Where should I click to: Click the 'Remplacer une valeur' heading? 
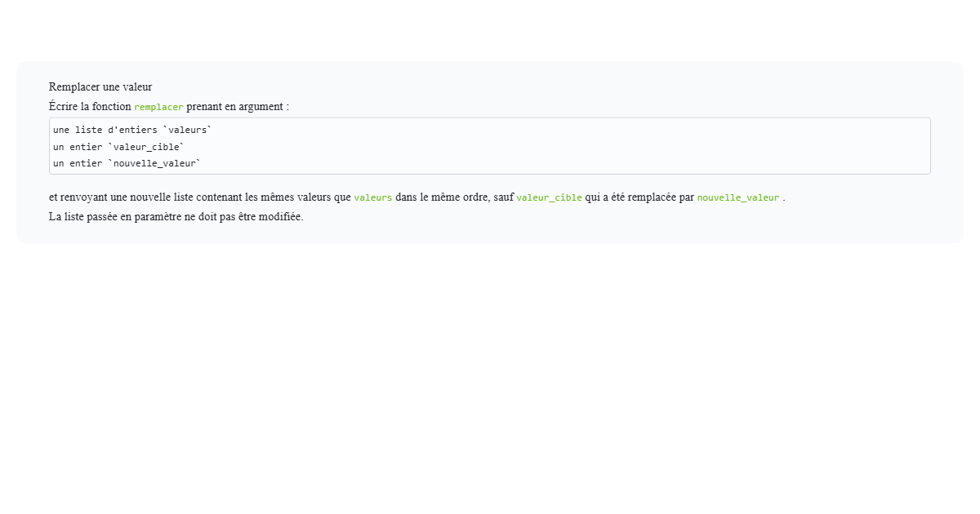[x=100, y=86]
